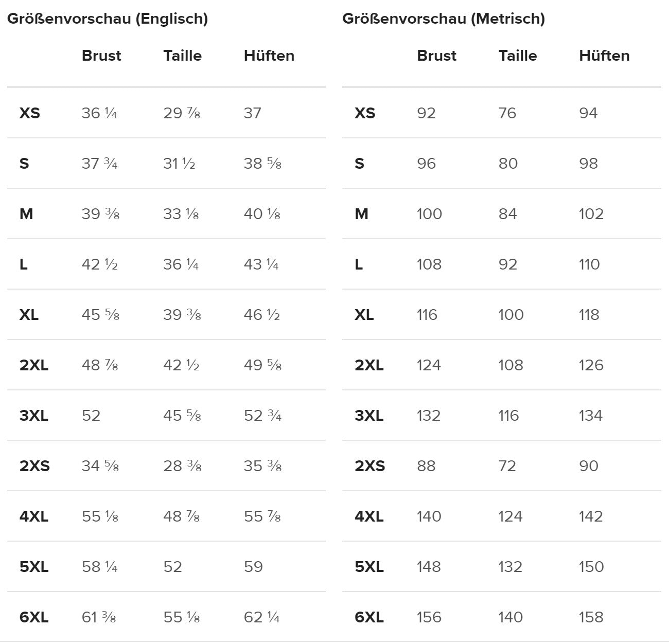Click Hüften column header in metric table

604,56
